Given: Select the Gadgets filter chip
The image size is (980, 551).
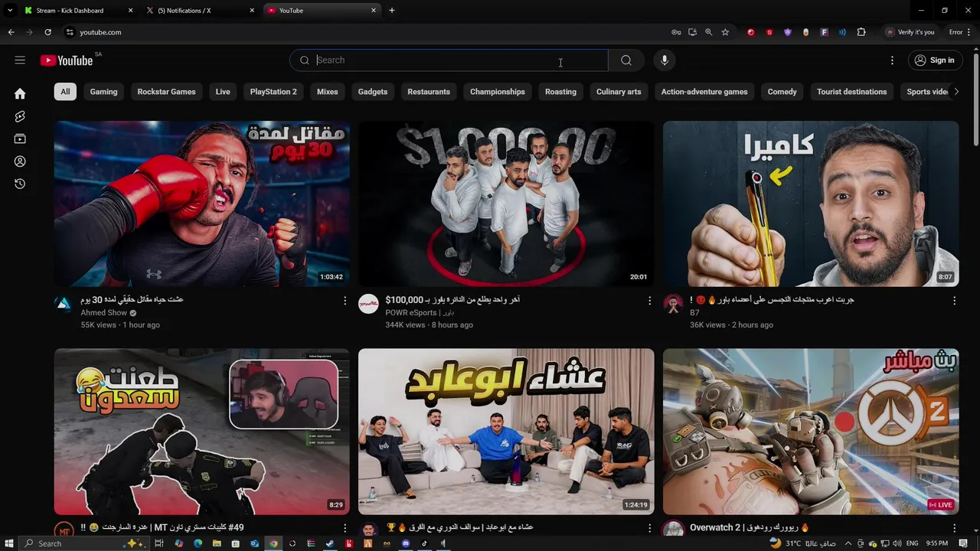Looking at the screenshot, I should [x=373, y=92].
